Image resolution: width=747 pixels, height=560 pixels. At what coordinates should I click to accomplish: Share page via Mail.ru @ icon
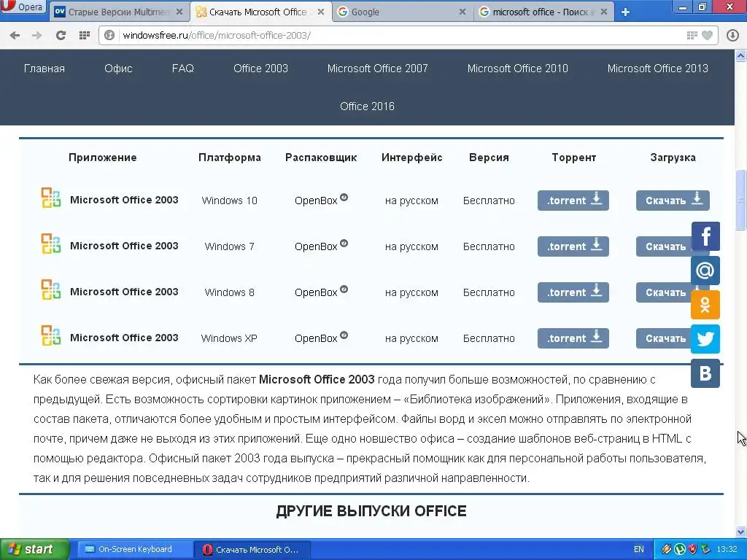(x=705, y=271)
